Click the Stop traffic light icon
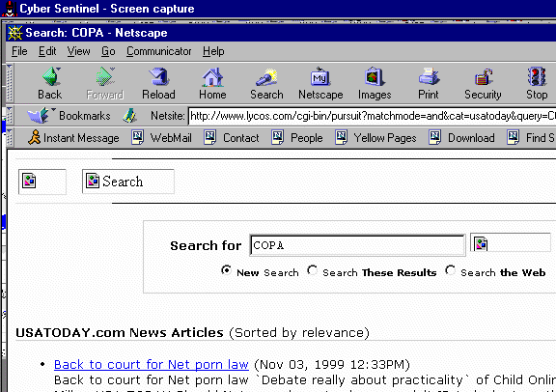The image size is (556, 392). [537, 76]
